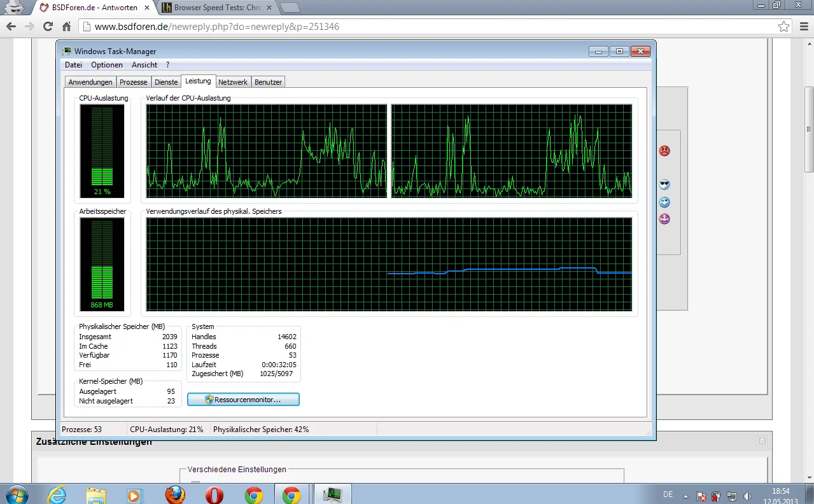Click the browser reload icon
Viewport: 814px width, 504px height.
click(x=48, y=27)
